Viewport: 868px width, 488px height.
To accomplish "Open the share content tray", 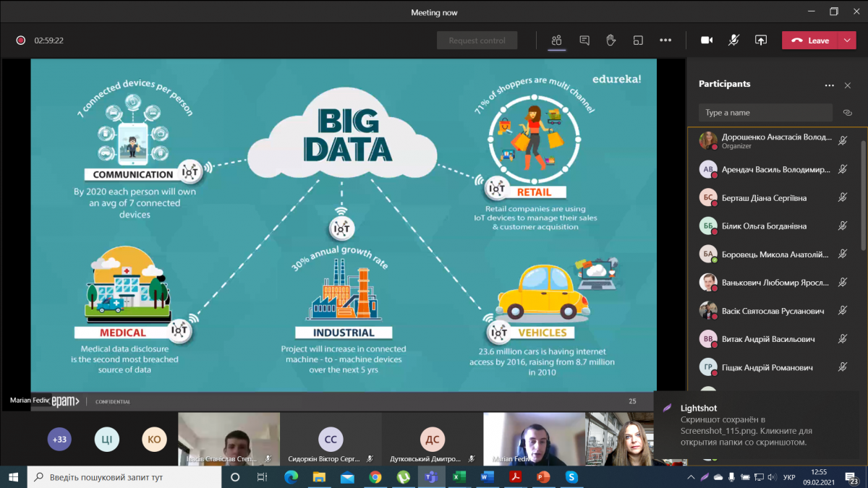I will pos(761,40).
